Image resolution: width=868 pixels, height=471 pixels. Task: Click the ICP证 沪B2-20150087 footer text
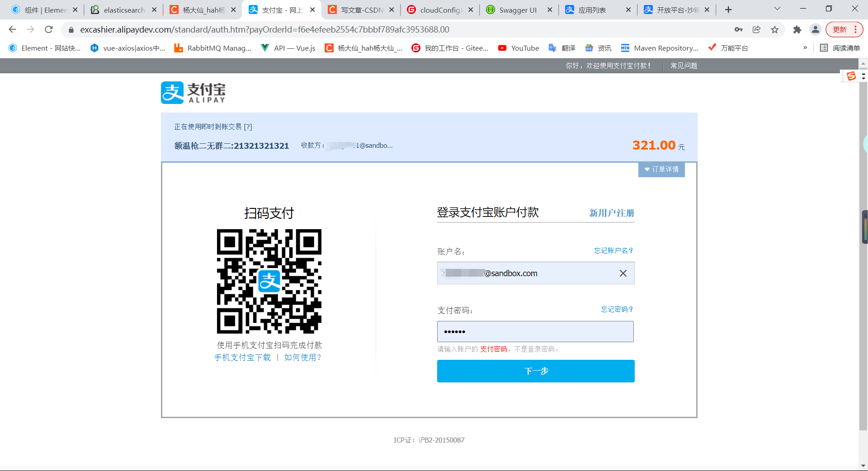[429, 440]
